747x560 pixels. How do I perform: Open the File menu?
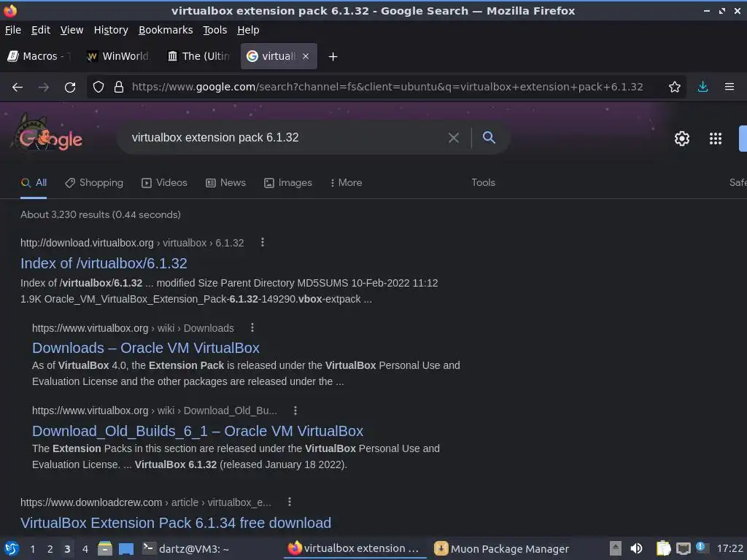point(13,30)
